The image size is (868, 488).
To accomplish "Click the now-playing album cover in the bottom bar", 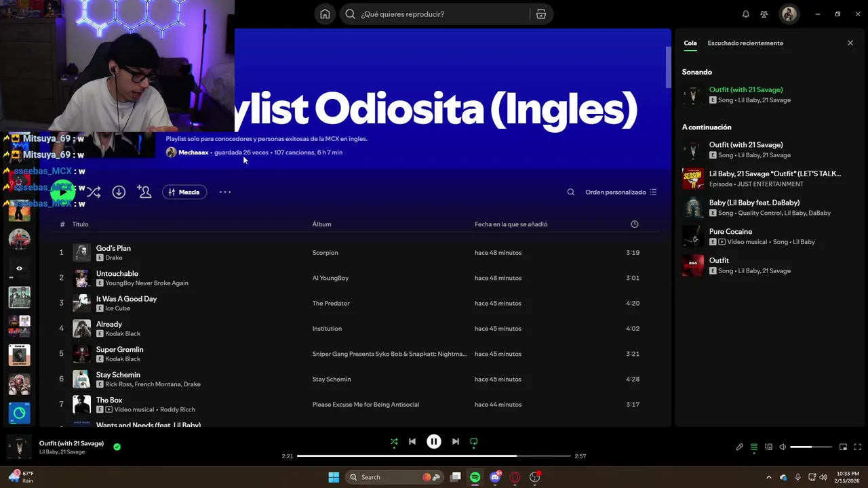I will [x=19, y=447].
